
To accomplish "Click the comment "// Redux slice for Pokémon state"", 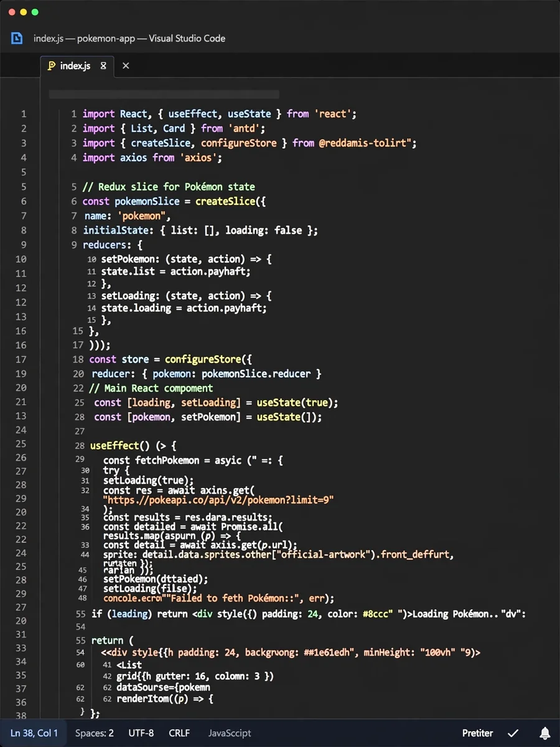I will tap(169, 187).
